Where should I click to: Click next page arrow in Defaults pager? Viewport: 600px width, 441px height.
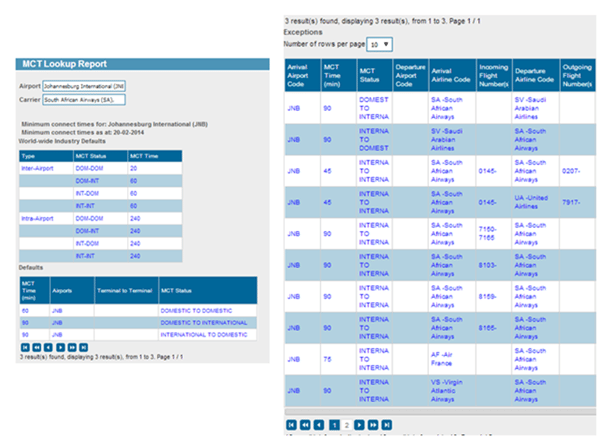pyautogui.click(x=60, y=347)
